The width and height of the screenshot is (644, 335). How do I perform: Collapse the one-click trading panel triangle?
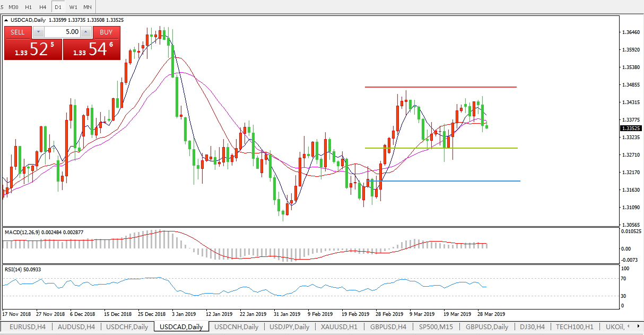point(7,20)
